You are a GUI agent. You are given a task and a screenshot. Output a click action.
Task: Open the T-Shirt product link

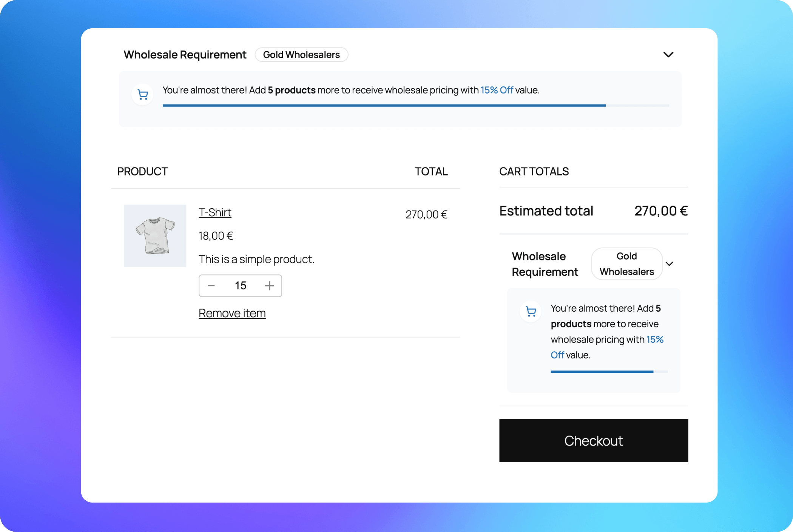215,212
